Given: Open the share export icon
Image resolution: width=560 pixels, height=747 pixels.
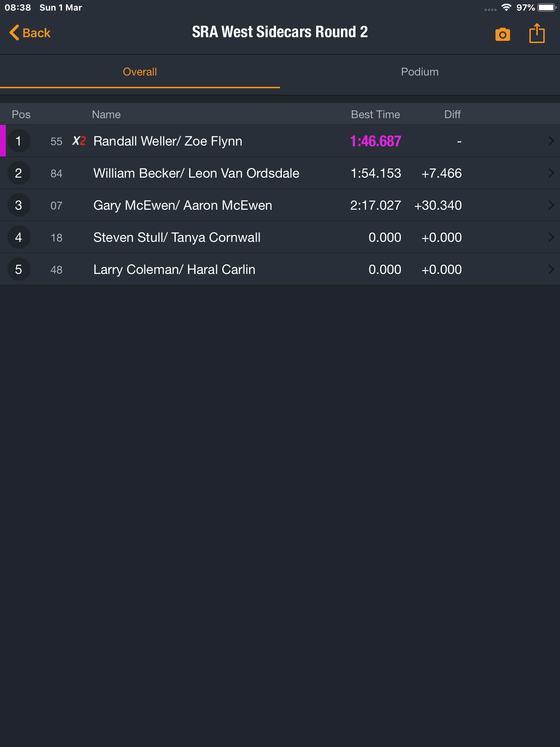Looking at the screenshot, I should click(537, 33).
